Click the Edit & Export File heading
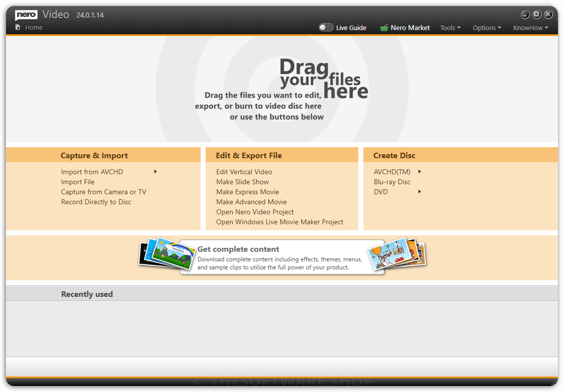The width and height of the screenshot is (564, 392). pos(249,156)
